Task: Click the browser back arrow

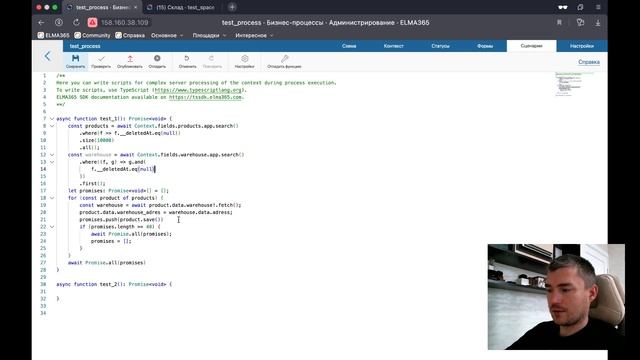Action: pyautogui.click(x=41, y=23)
